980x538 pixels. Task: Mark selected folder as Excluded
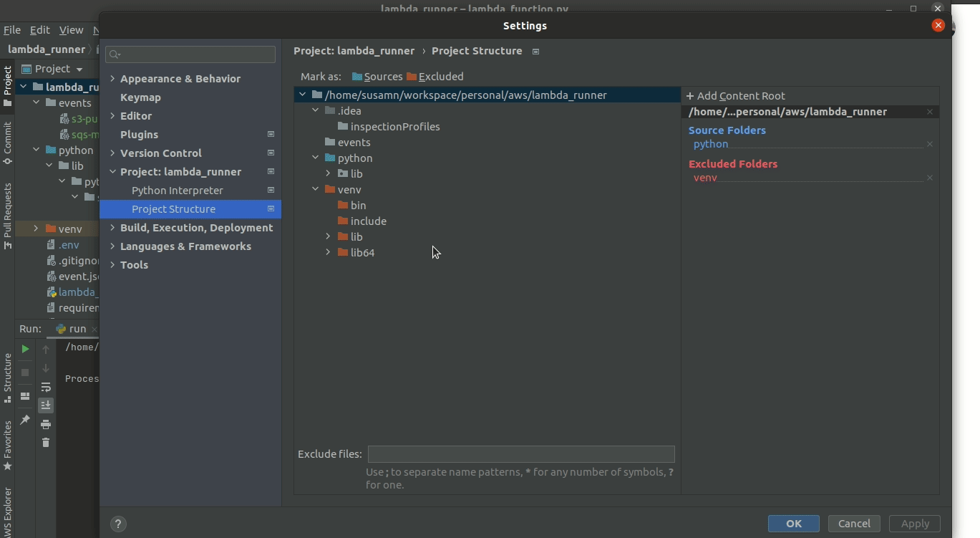[x=435, y=77]
